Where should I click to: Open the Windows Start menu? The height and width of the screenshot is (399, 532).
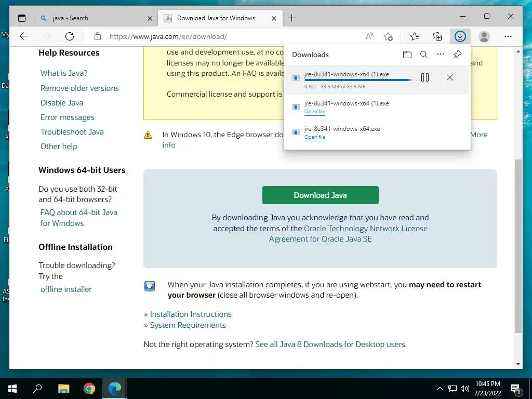(x=12, y=389)
